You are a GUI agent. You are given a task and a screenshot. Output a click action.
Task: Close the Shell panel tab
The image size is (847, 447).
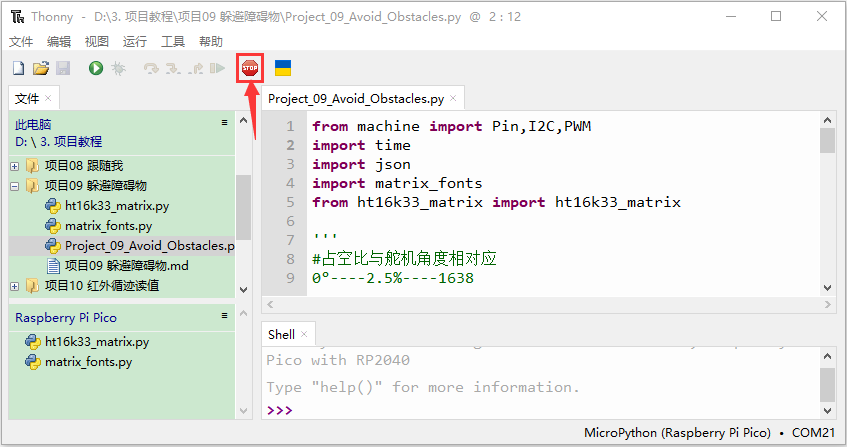304,334
